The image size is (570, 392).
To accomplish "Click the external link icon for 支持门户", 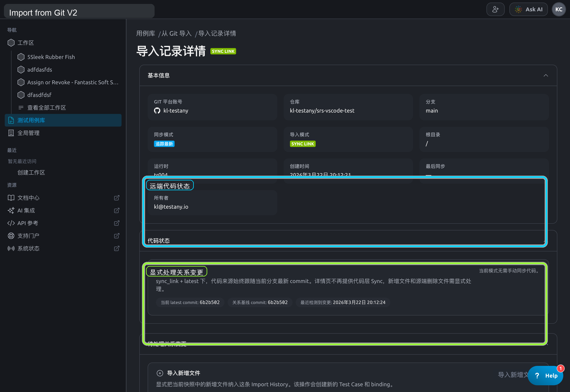I will pyautogui.click(x=117, y=236).
